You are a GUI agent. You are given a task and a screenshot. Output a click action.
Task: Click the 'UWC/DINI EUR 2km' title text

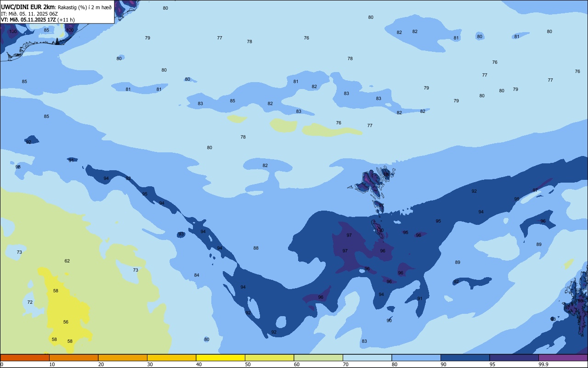coord(28,7)
